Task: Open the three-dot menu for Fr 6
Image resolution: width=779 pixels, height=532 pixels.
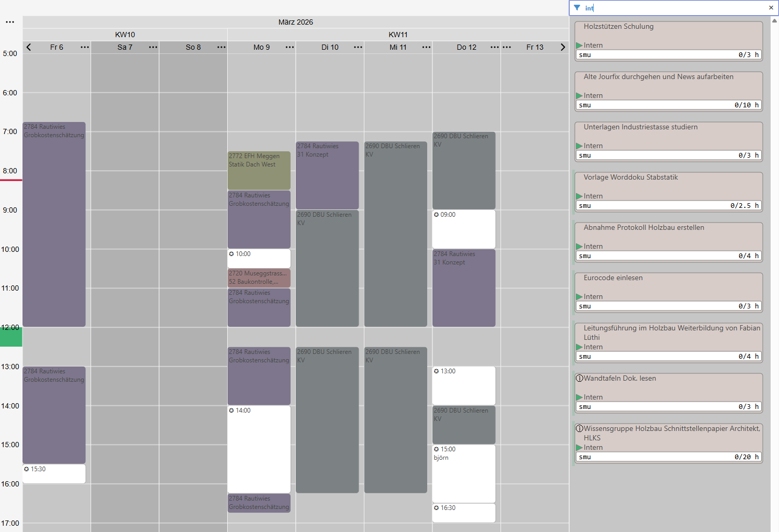Action: point(85,47)
